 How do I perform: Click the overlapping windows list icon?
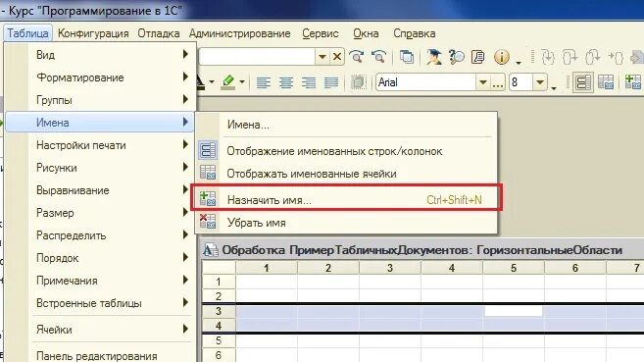pos(407,57)
